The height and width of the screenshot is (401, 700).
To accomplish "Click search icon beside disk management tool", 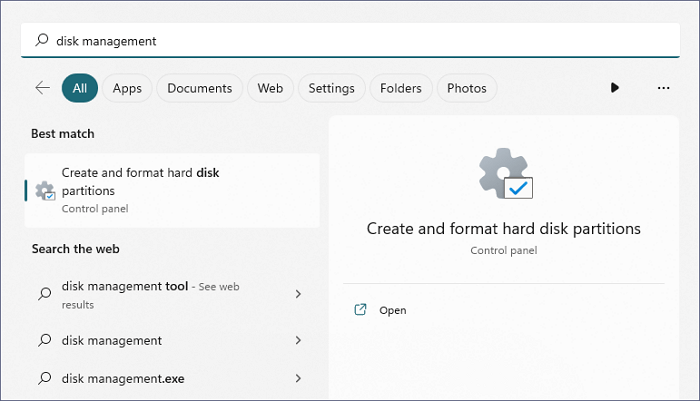I will coord(44,294).
